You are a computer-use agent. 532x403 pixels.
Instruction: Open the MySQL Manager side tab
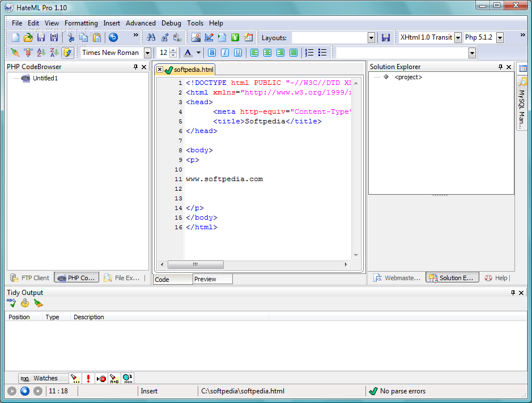(522, 104)
